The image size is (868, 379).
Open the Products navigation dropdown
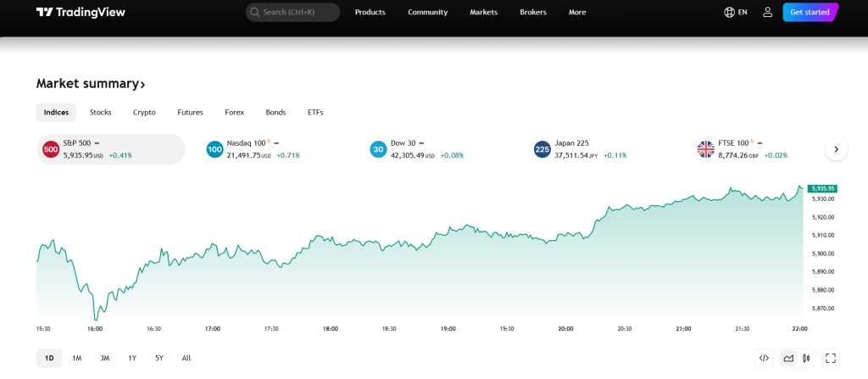coord(370,12)
